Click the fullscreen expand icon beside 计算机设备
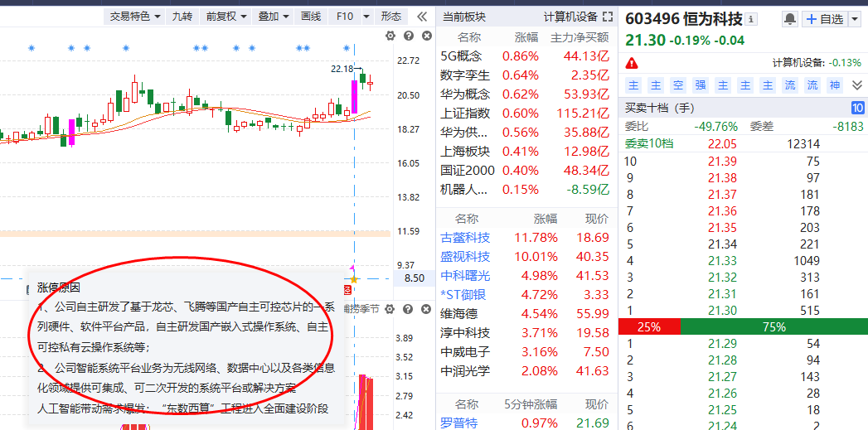Viewport: 868px width, 430px height. pyautogui.click(x=608, y=17)
